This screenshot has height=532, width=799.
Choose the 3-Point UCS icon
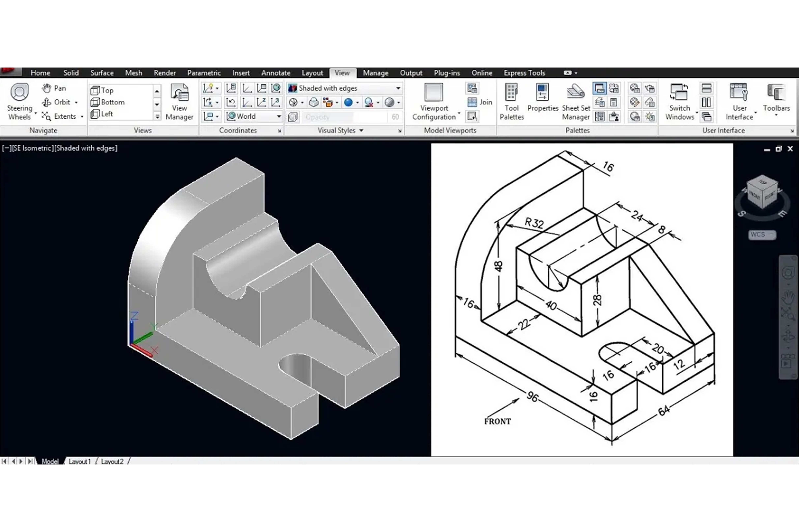click(x=276, y=102)
